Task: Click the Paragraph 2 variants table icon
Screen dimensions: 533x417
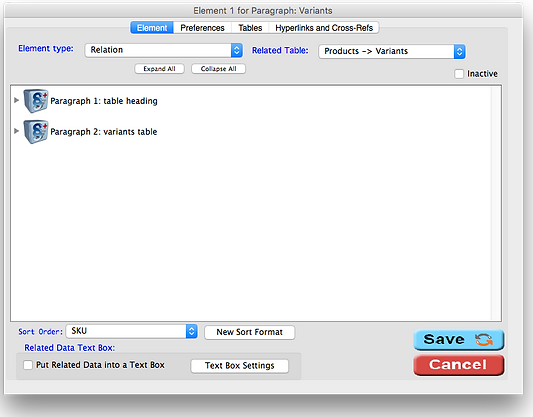Action: click(x=36, y=132)
